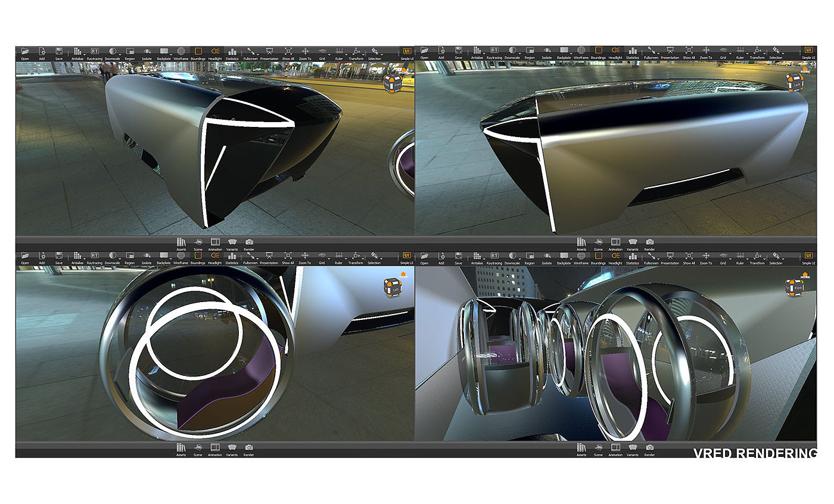The image size is (834, 504).
Task: Switch to the Animation tab in the bottom-left window
Action: coord(215,449)
